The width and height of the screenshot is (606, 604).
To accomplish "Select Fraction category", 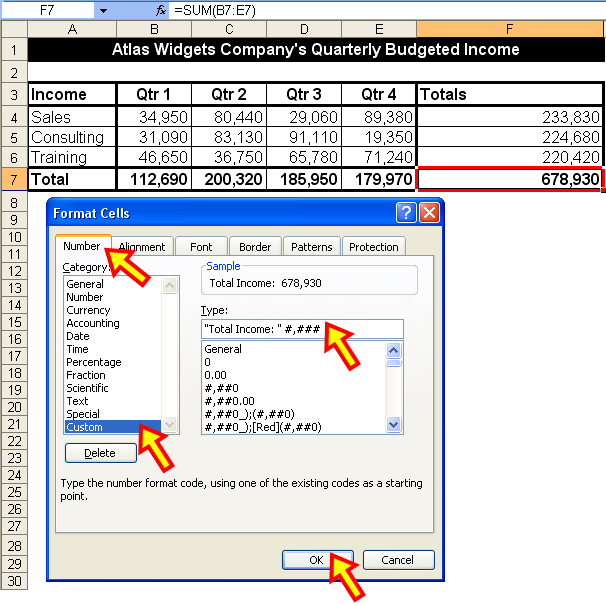I will [x=113, y=375].
